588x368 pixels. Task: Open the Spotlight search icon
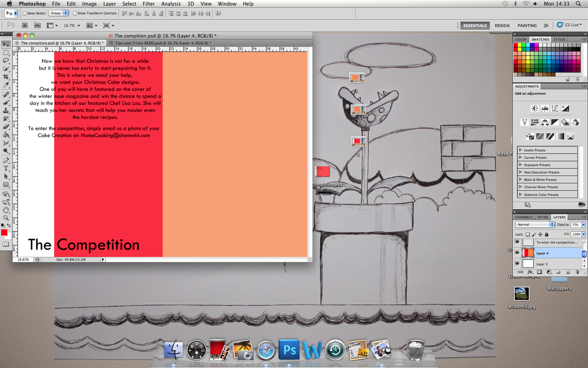pyautogui.click(x=578, y=4)
